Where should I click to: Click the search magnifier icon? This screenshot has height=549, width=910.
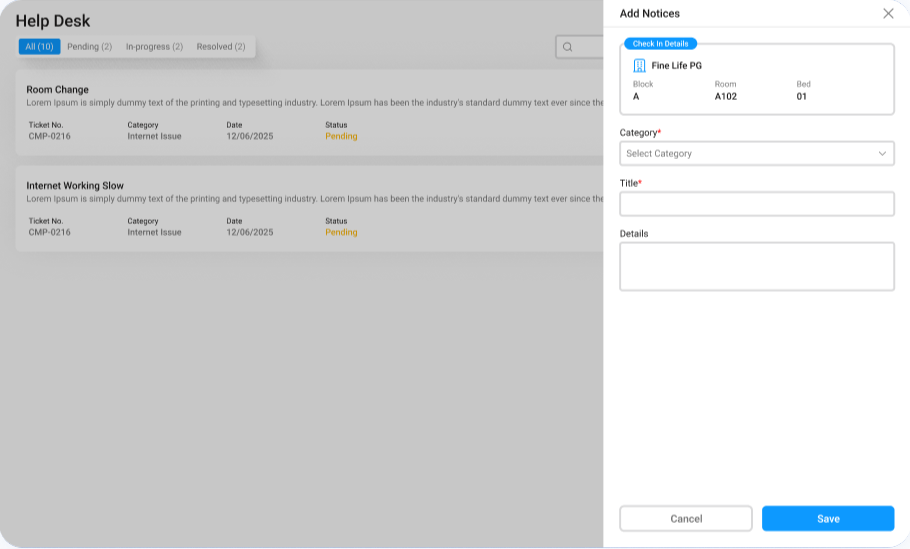(567, 47)
